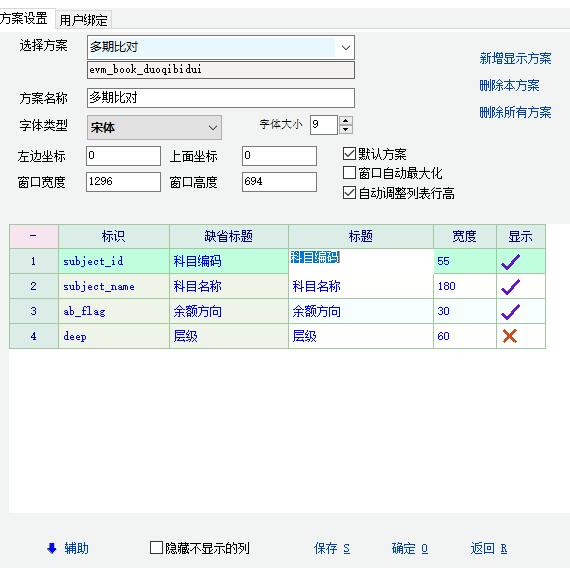570x568 pixels.
Task: Click the width value 30
Action: 465,311
